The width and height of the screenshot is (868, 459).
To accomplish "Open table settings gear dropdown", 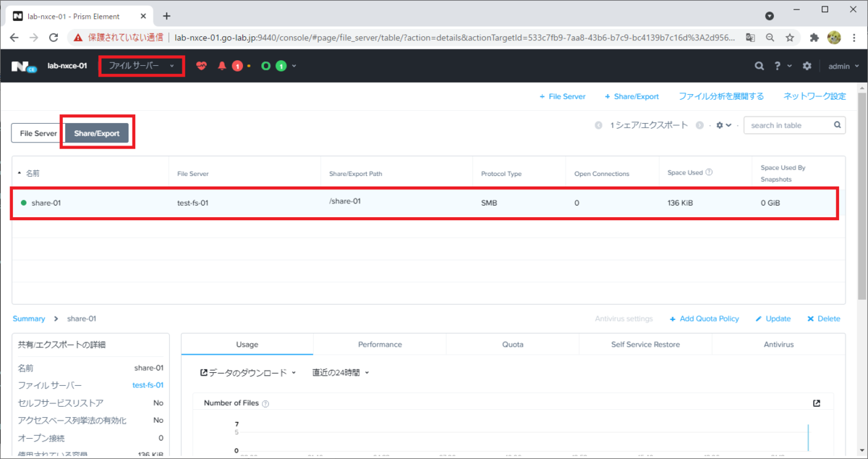I will (723, 125).
